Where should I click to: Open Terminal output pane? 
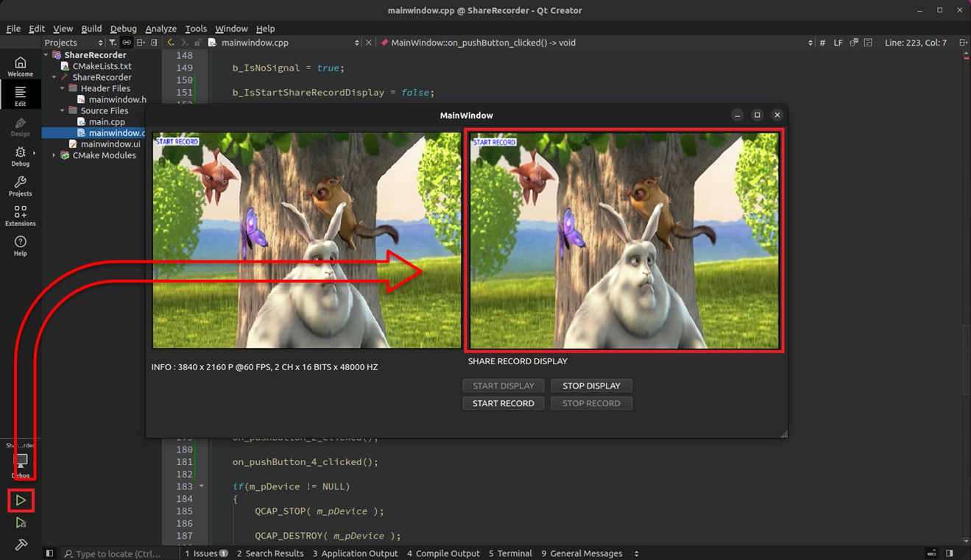510,553
